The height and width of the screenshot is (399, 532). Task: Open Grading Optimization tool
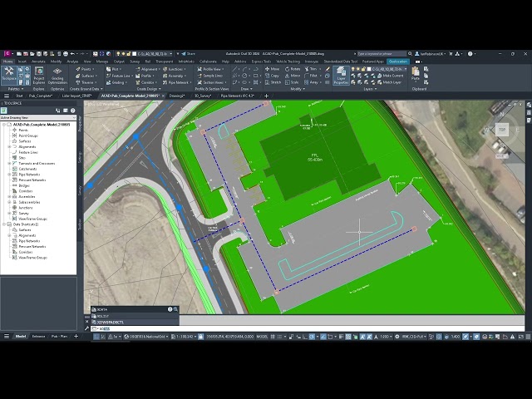point(57,75)
